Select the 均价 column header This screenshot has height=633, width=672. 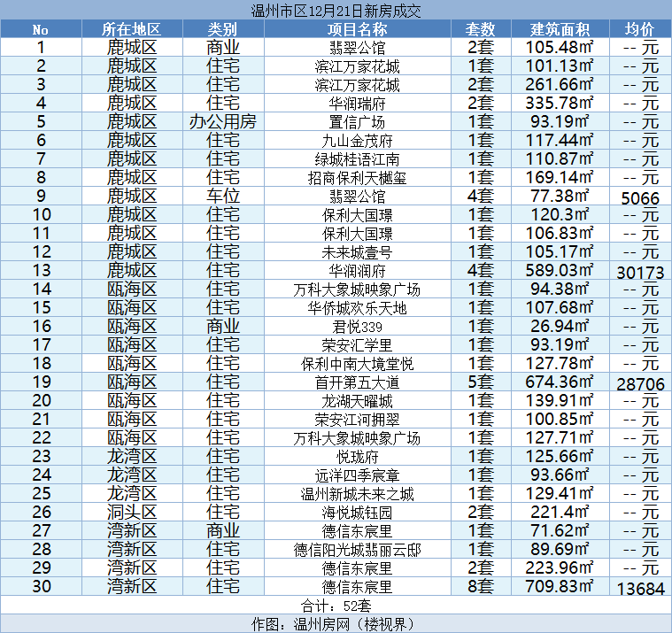[x=640, y=29]
